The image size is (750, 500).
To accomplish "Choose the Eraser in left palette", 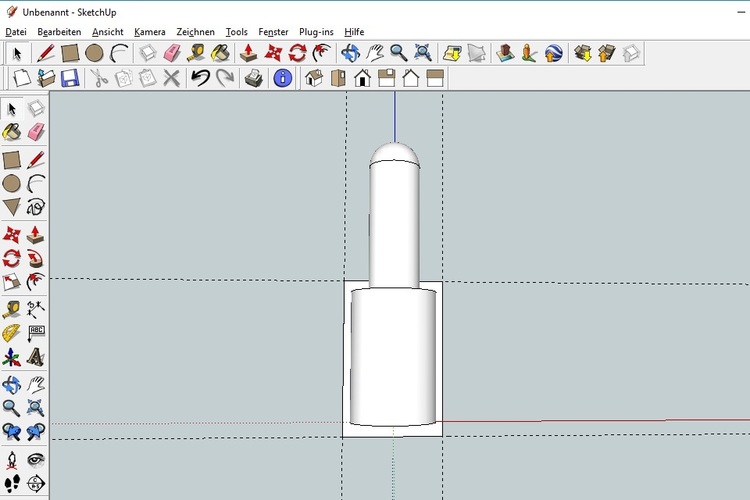I will pyautogui.click(x=36, y=132).
